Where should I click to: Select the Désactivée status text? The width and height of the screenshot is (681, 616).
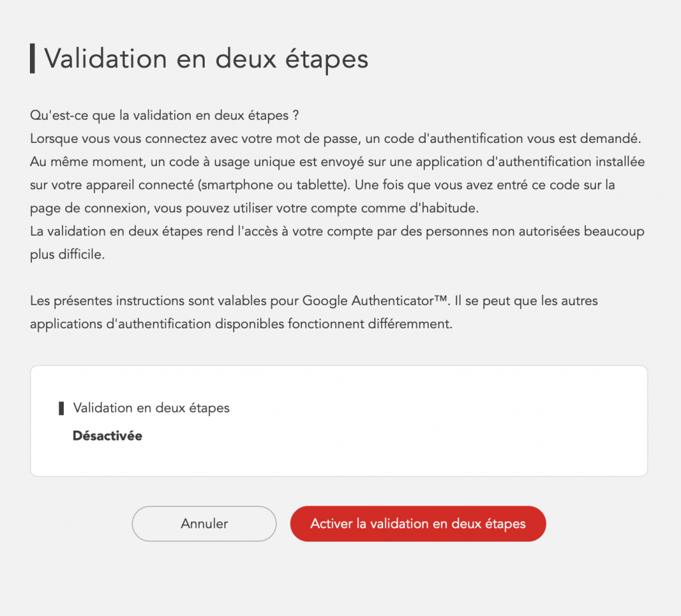coord(107,436)
